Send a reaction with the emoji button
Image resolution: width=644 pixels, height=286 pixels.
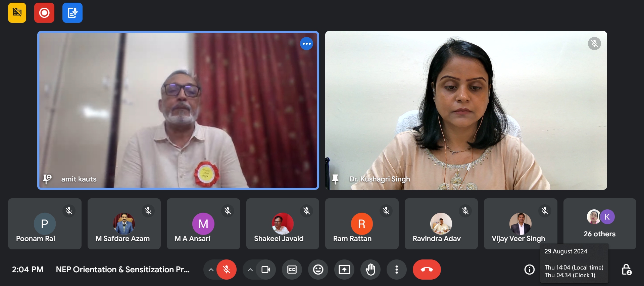318,270
